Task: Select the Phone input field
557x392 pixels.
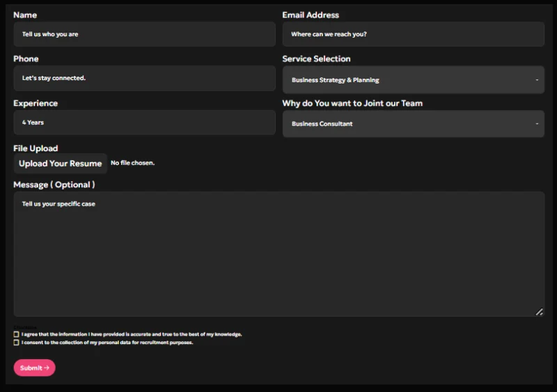Action: (145, 78)
